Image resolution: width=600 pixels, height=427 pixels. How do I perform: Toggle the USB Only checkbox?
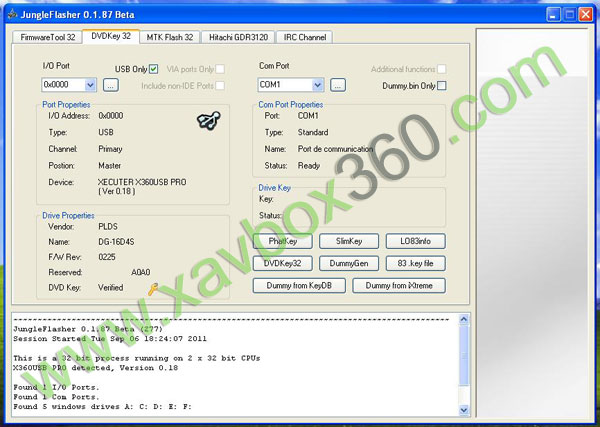coord(153,69)
